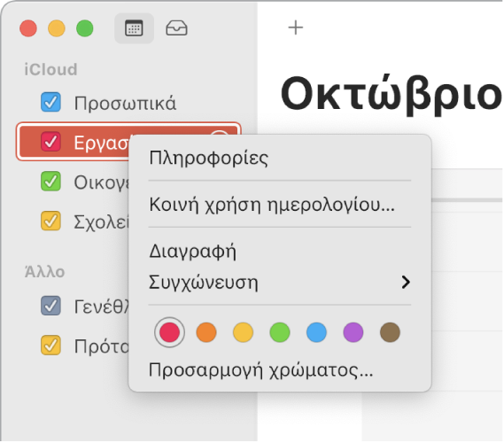Close the window with red button

click(28, 28)
